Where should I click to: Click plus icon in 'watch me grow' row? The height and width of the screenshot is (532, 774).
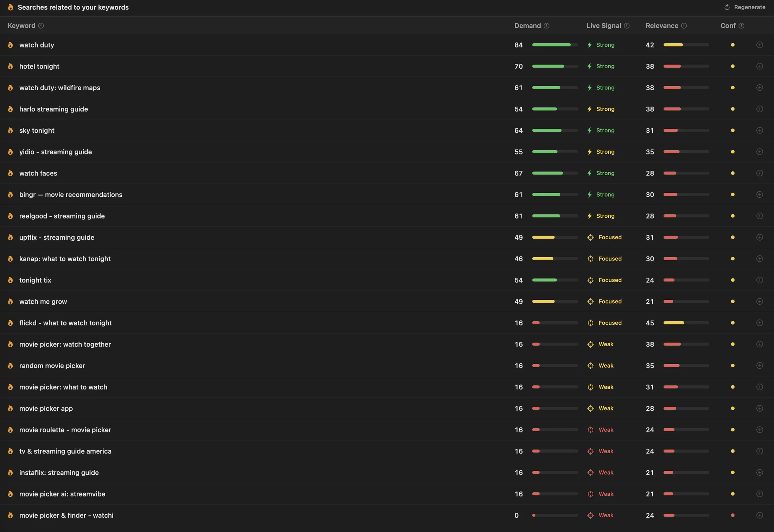click(x=760, y=302)
